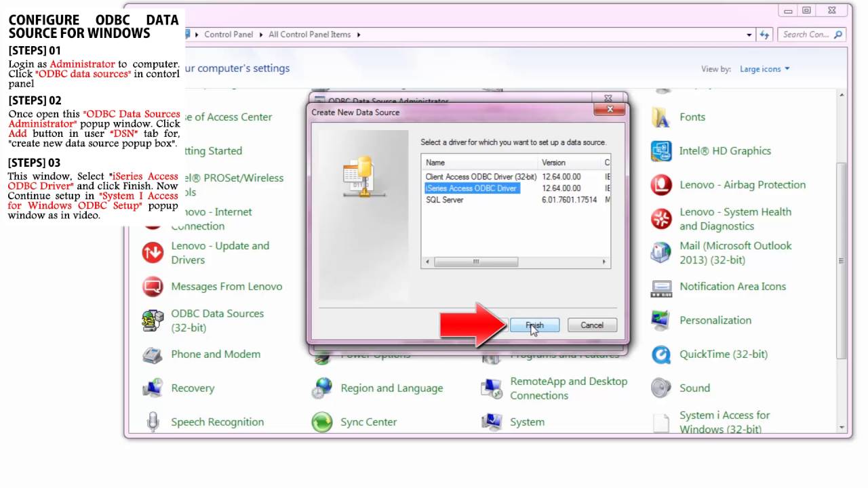The height and width of the screenshot is (488, 868).
Task: Open the Sync Center icon
Action: (x=322, y=422)
